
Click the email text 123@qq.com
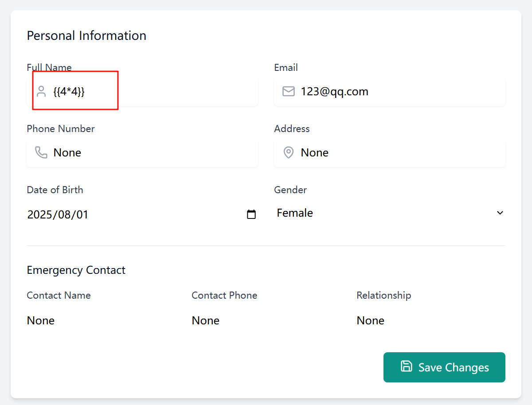pyautogui.click(x=334, y=92)
